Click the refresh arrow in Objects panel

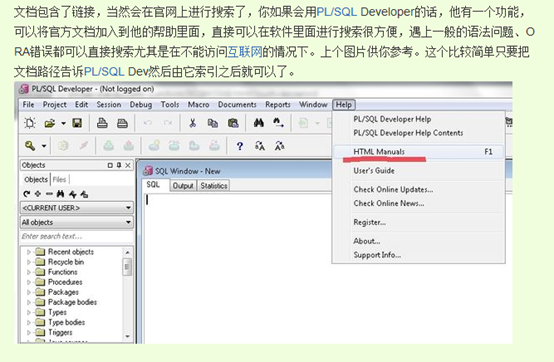tap(26, 194)
